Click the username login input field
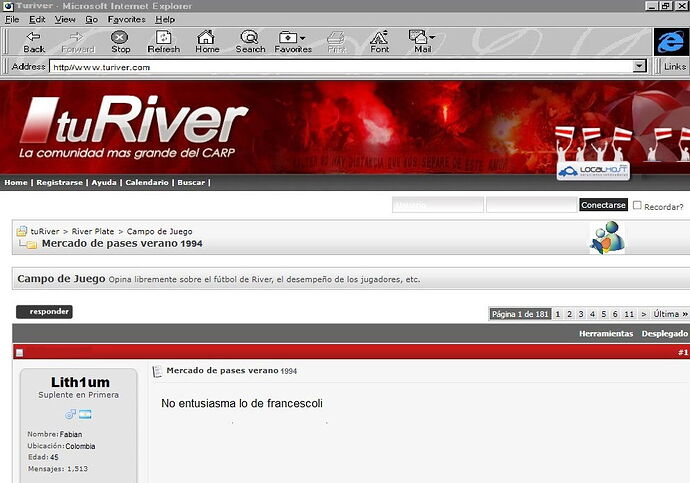This screenshot has height=483, width=690. 438,205
